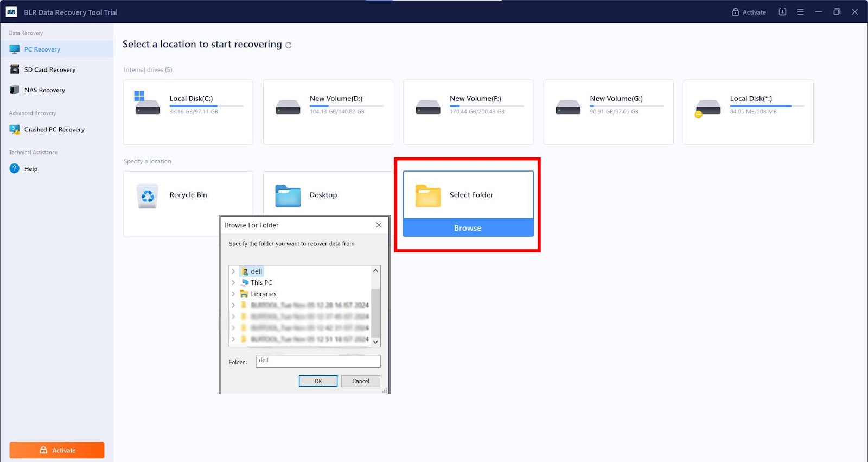This screenshot has width=868, height=462.
Task: Click 84.05 MB/508 MB size text
Action: coord(753,112)
